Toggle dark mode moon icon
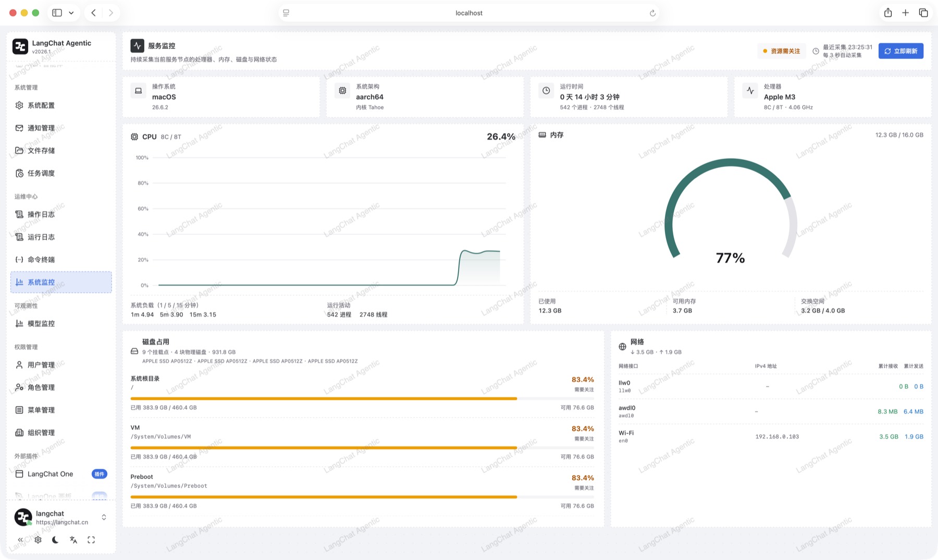Image resolution: width=938 pixels, height=560 pixels. [55, 540]
